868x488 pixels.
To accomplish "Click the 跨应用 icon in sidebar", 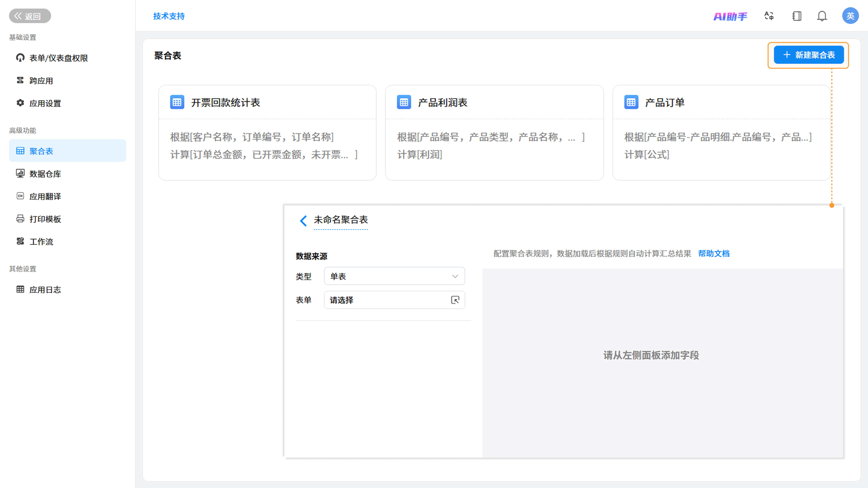I will (x=20, y=80).
